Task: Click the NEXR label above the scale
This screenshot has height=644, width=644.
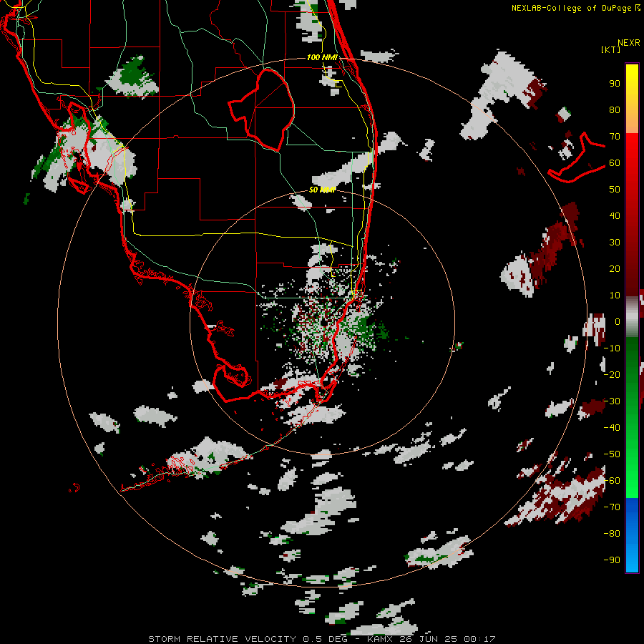Action: 629,43
